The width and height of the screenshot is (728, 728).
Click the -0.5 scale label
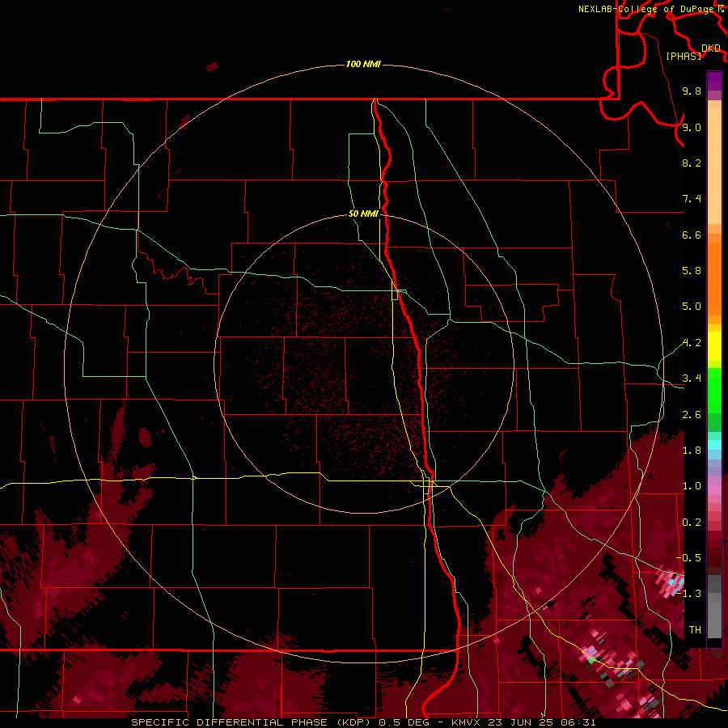click(x=688, y=558)
